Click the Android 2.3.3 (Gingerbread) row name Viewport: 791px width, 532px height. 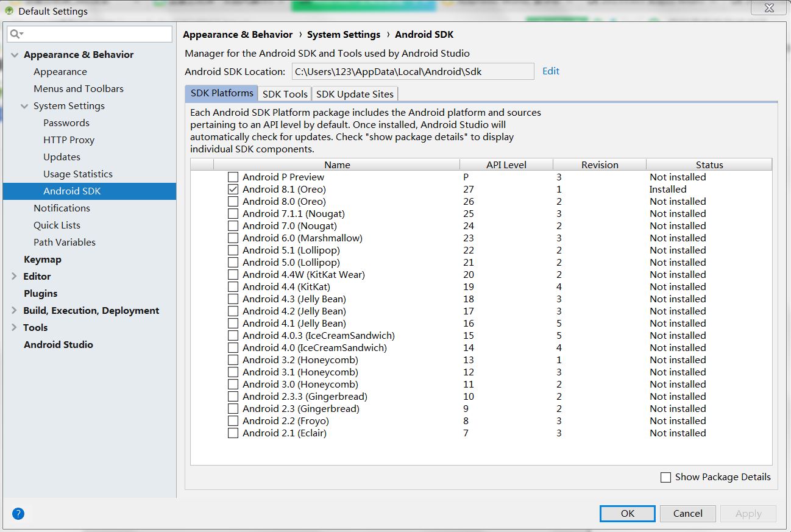(305, 397)
